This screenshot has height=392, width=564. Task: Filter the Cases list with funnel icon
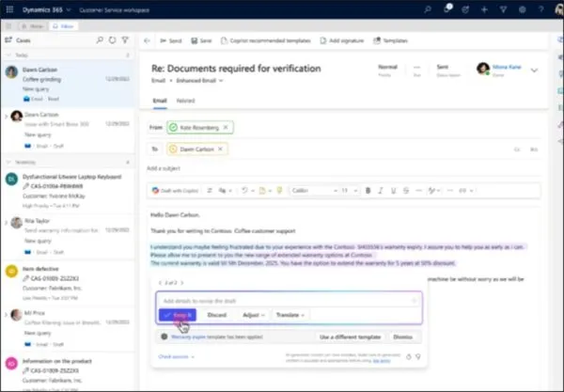pyautogui.click(x=125, y=39)
